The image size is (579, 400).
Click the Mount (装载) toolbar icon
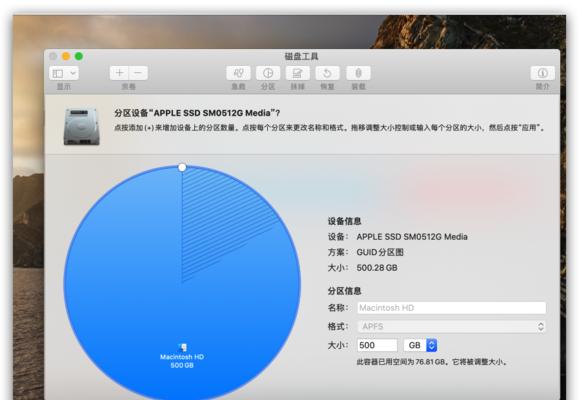(358, 73)
